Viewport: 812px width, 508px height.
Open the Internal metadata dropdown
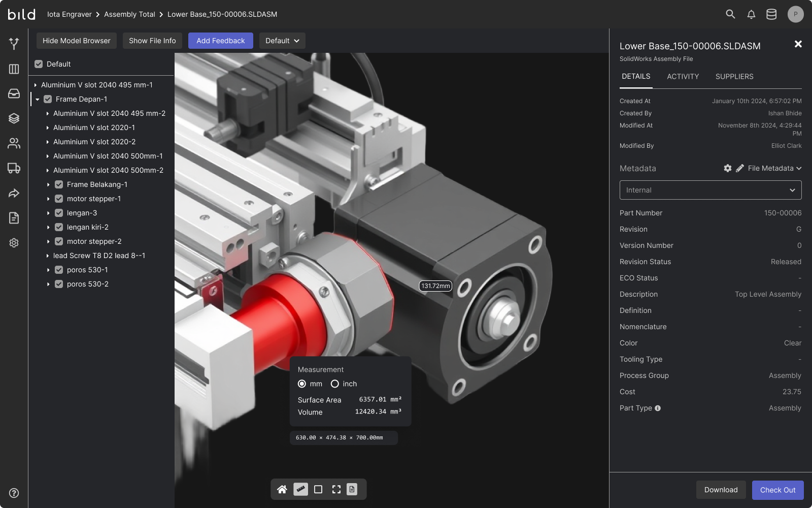[x=710, y=189]
